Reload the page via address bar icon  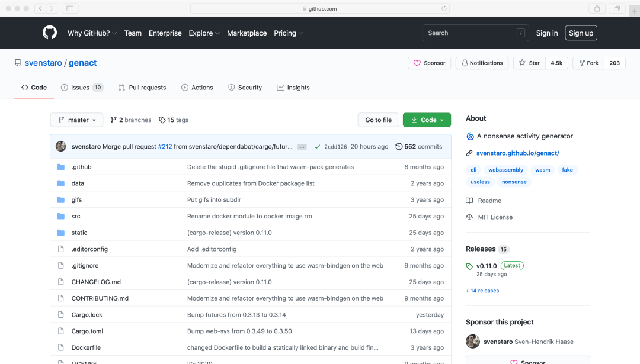(444, 8)
